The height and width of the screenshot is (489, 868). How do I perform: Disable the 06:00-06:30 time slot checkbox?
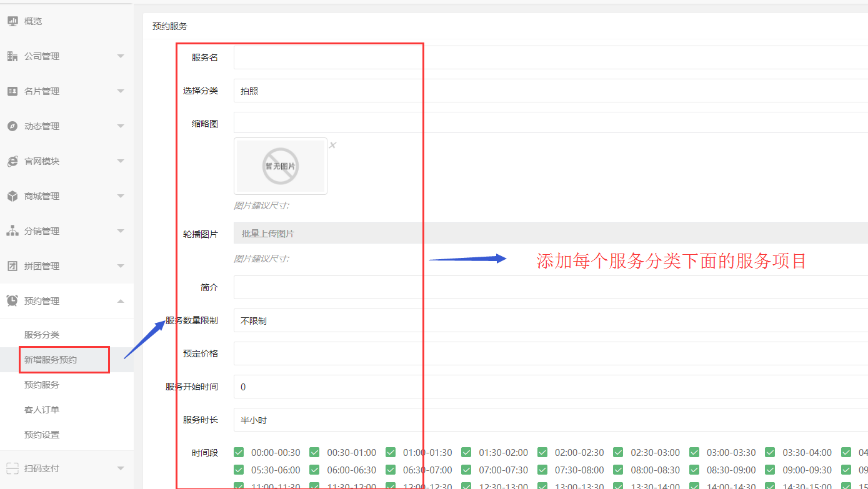pyautogui.click(x=314, y=470)
